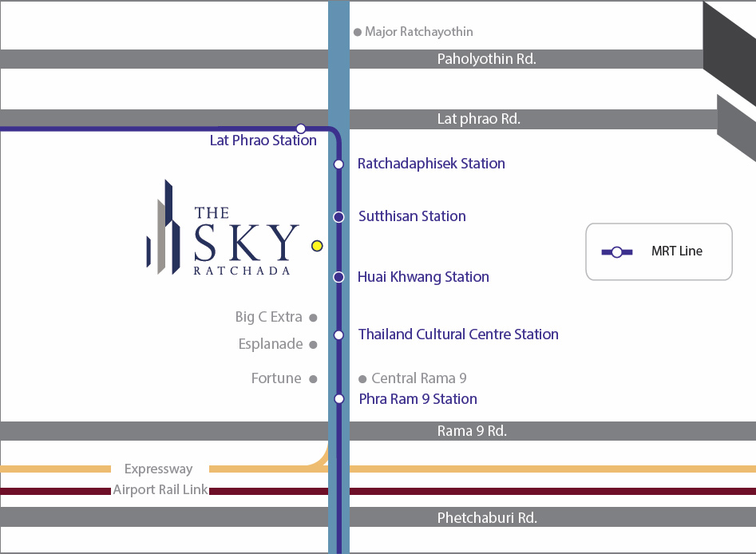Image resolution: width=756 pixels, height=554 pixels.
Task: Select the Central Rama 9 marker dot
Action: tap(362, 379)
